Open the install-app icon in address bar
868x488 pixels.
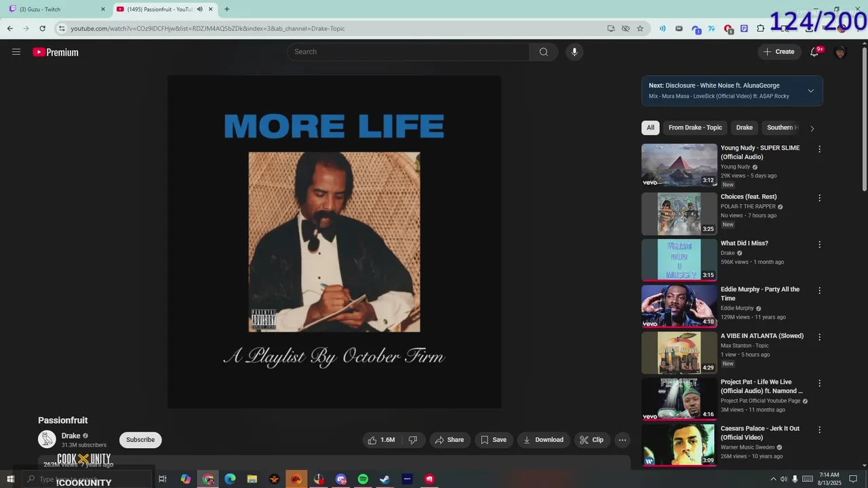tap(611, 28)
